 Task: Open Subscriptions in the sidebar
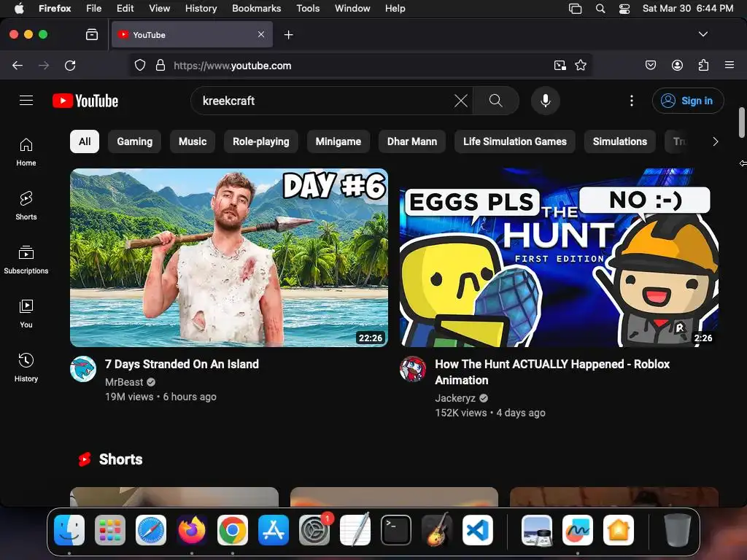[26, 260]
